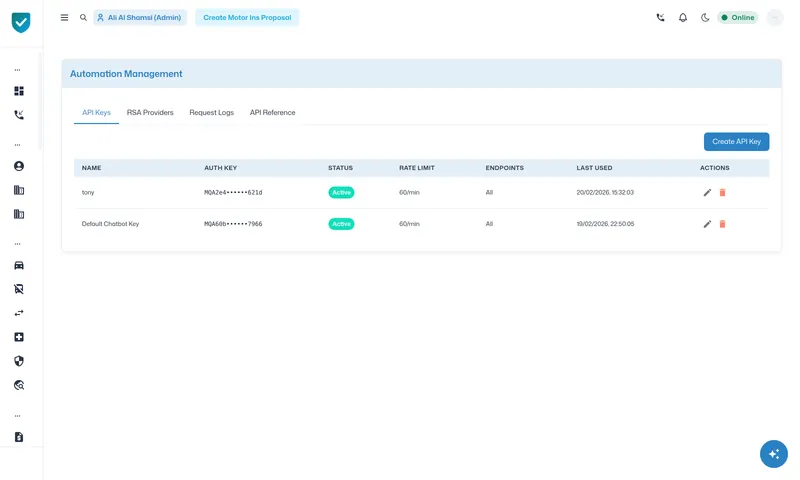Image resolution: width=800 pixels, height=480 pixels.
Task: Select the Default Chatbot Key name cell
Action: [110, 224]
